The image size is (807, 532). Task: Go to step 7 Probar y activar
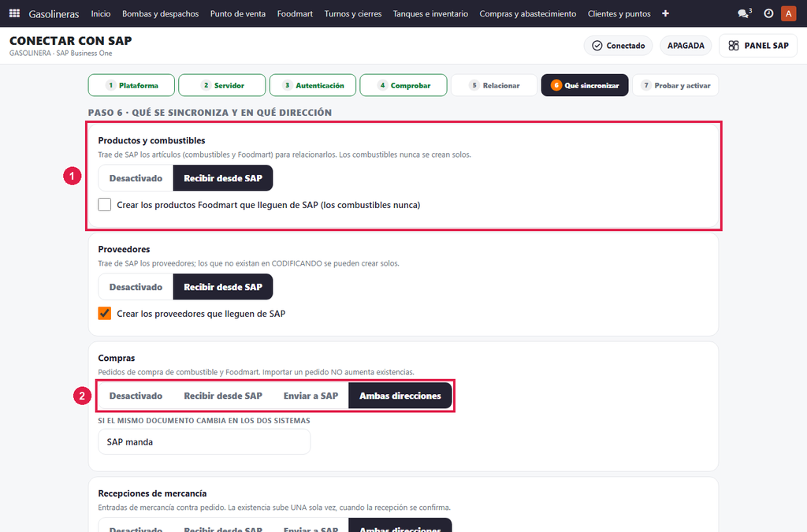click(675, 85)
